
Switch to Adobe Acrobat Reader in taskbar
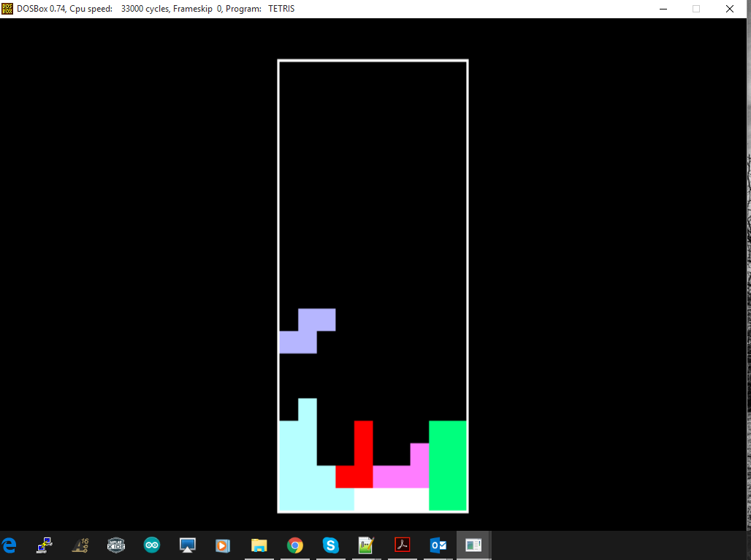[x=403, y=545]
